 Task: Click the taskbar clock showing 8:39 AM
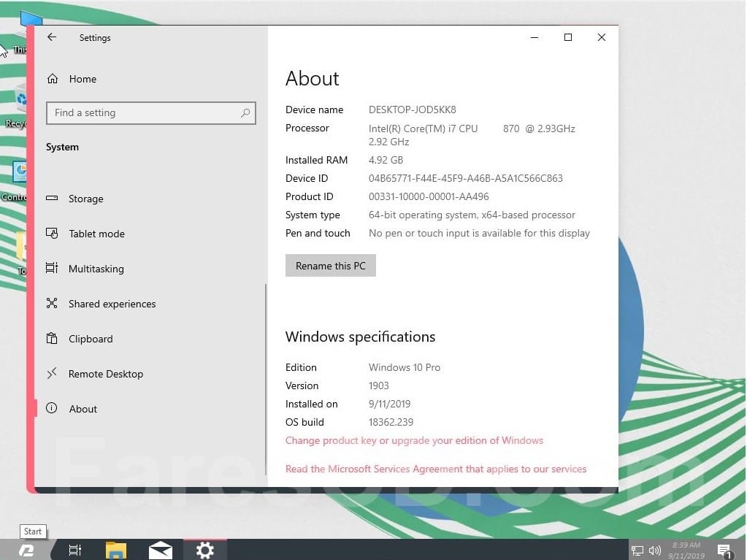(686, 550)
